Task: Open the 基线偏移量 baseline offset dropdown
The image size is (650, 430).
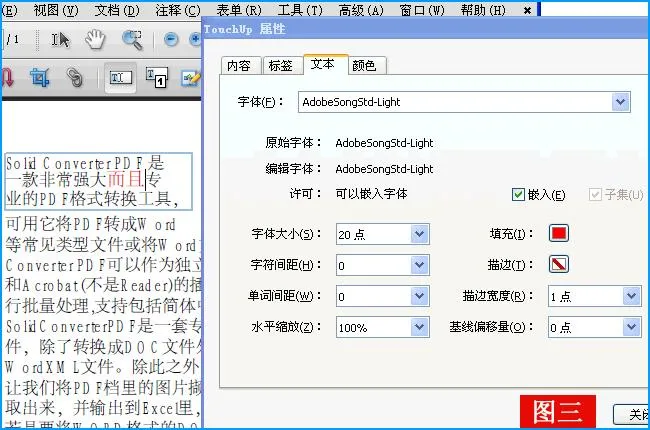Action: tap(631, 327)
